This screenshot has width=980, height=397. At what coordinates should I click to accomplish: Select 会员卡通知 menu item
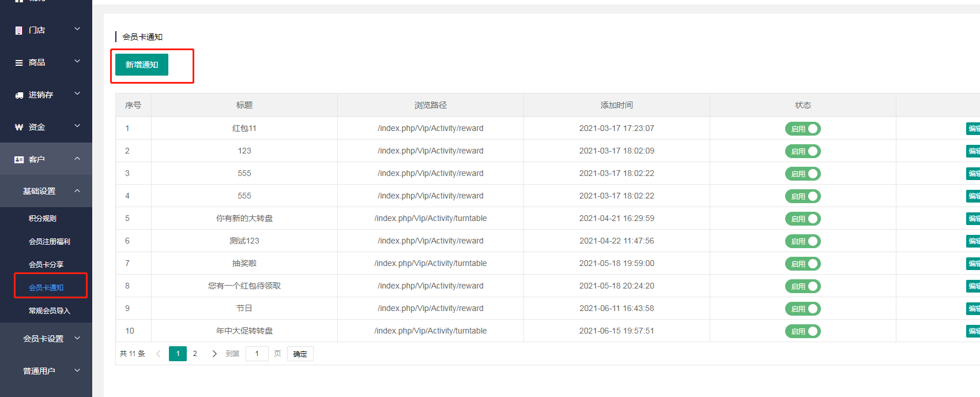46,288
